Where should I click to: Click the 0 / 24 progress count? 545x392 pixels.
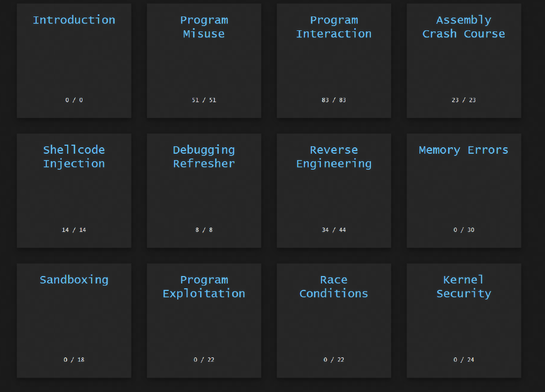(464, 360)
